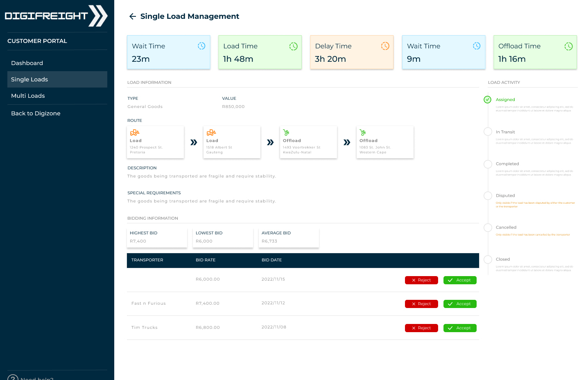Click the clock icon on the Delay Time card

coord(385,46)
